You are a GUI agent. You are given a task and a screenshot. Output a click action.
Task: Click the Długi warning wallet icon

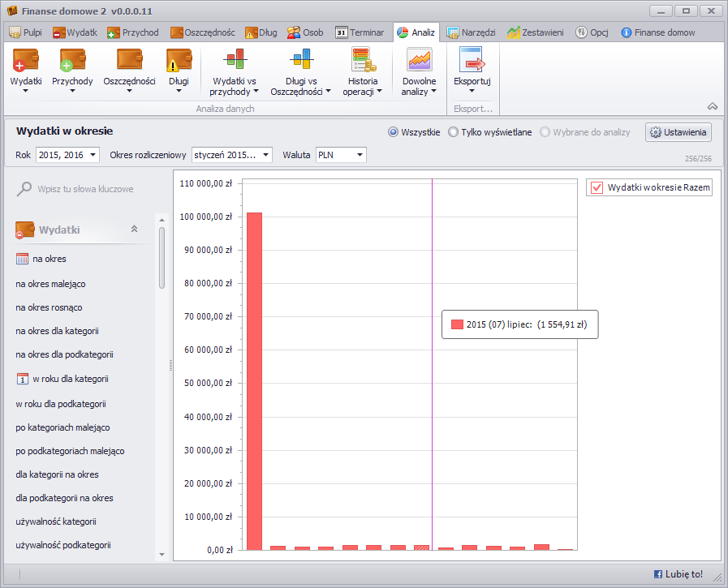pyautogui.click(x=179, y=62)
